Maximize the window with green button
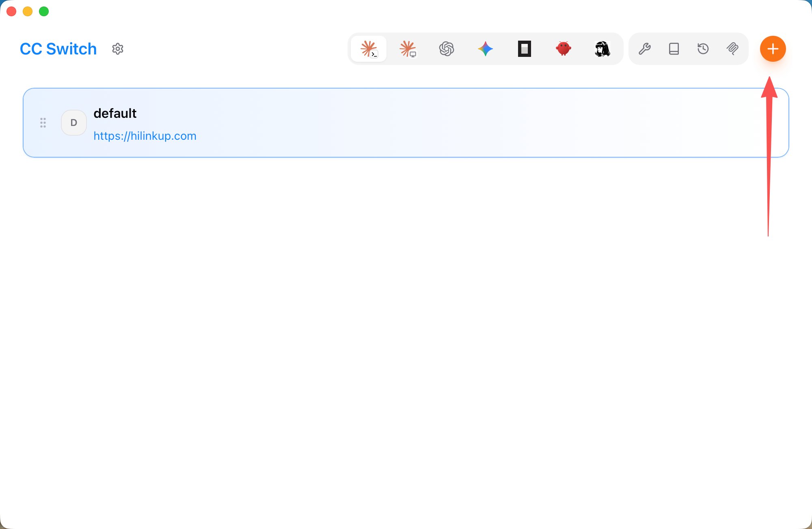Image resolution: width=812 pixels, height=529 pixels. 44,11
